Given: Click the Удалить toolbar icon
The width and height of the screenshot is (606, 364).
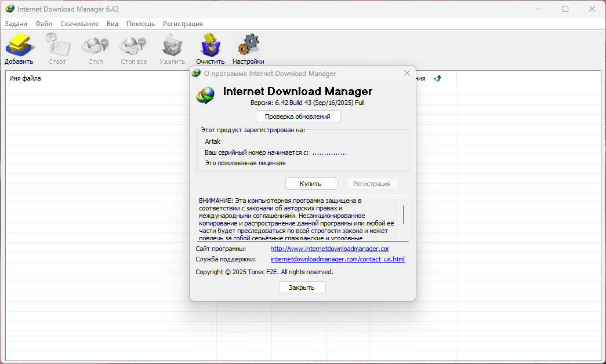Looking at the screenshot, I should 172,45.
